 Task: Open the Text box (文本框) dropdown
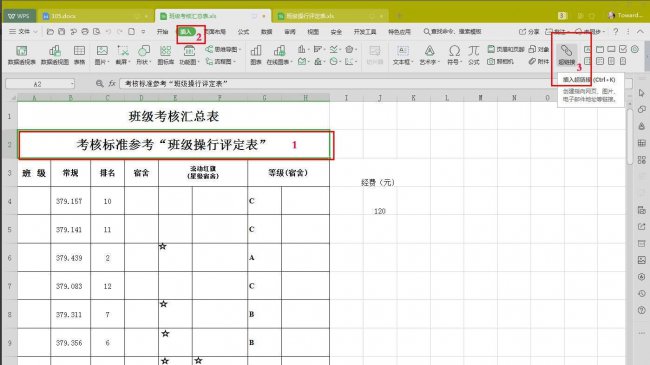click(403, 55)
